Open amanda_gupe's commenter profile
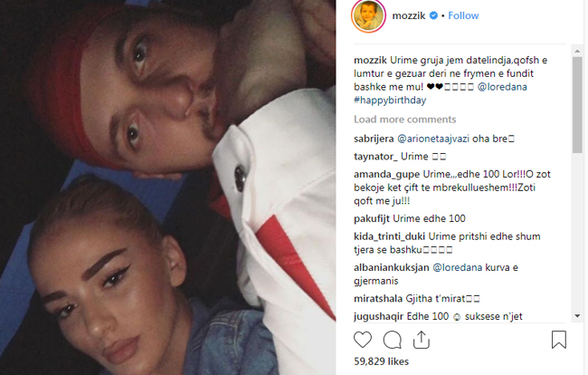The height and width of the screenshot is (375, 588). (x=386, y=174)
